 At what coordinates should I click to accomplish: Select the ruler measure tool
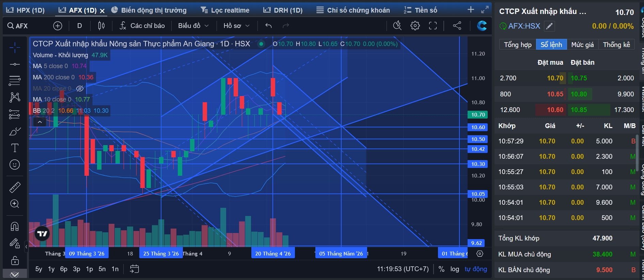(x=15, y=187)
